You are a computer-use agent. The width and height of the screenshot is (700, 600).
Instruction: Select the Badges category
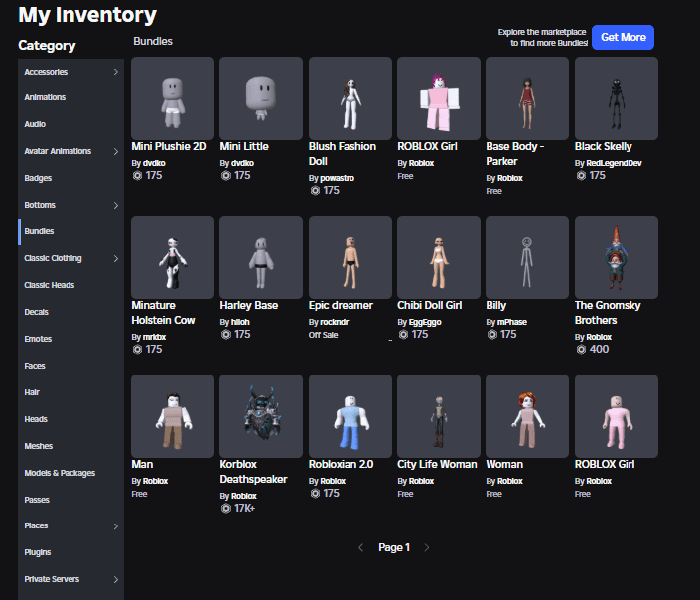click(38, 179)
